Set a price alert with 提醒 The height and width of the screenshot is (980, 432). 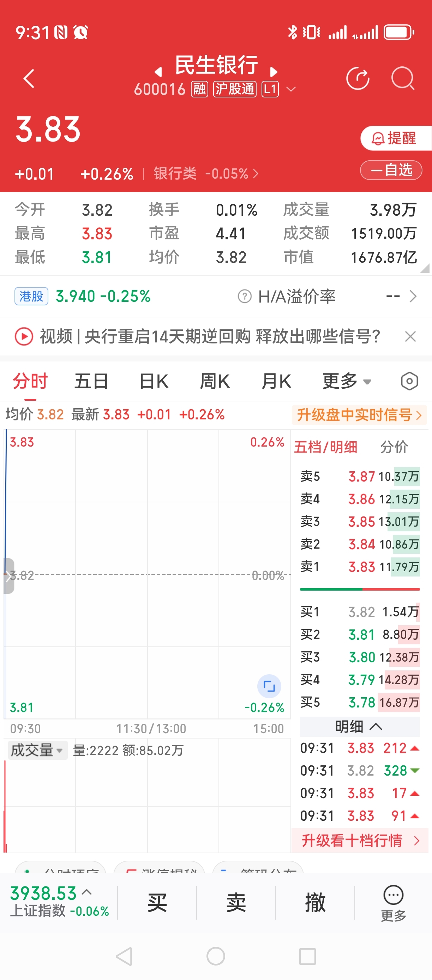click(396, 138)
